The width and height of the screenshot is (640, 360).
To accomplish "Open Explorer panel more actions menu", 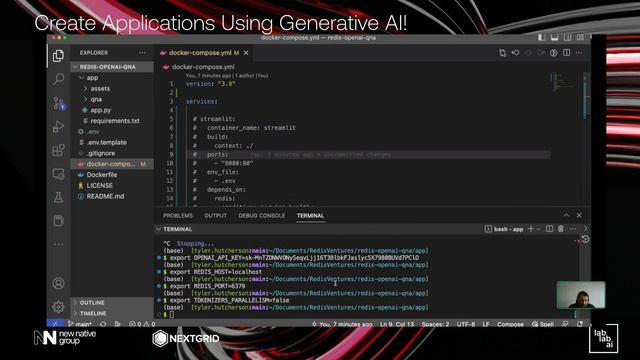I will tap(142, 53).
